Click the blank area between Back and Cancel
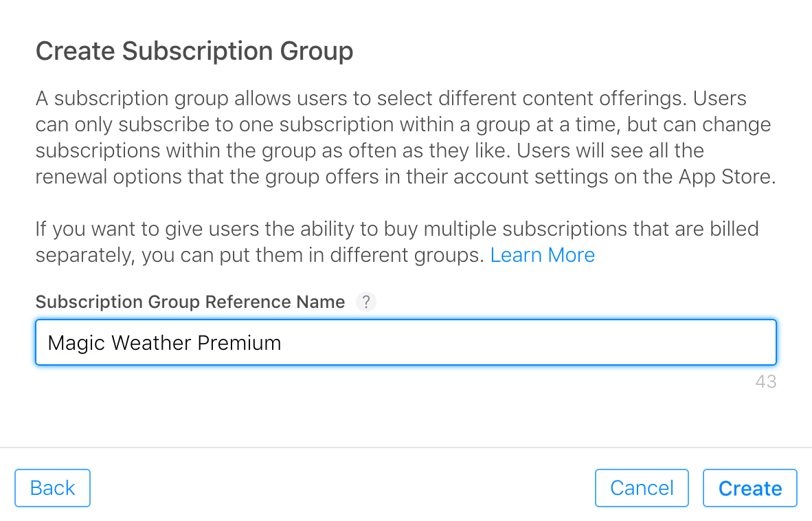The width and height of the screenshot is (812, 521). 342,488
